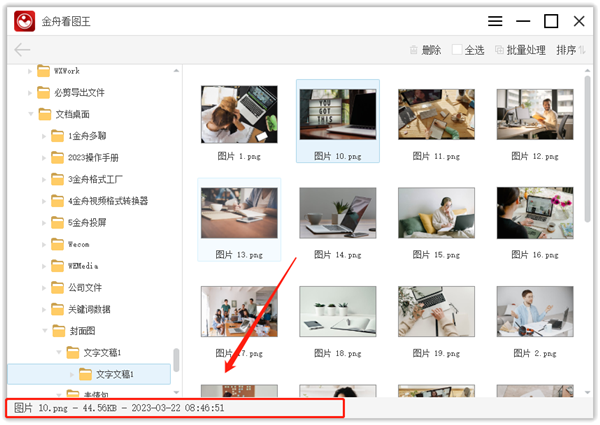This screenshot has height=425, width=600.
Task: Click the image grid scroll-down arrow
Action: (x=587, y=392)
